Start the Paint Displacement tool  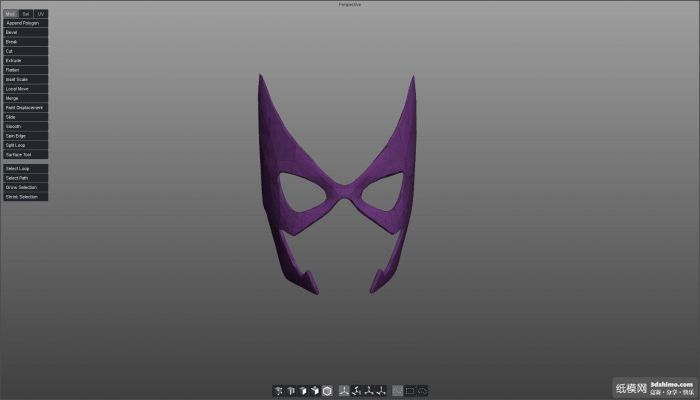click(25, 108)
